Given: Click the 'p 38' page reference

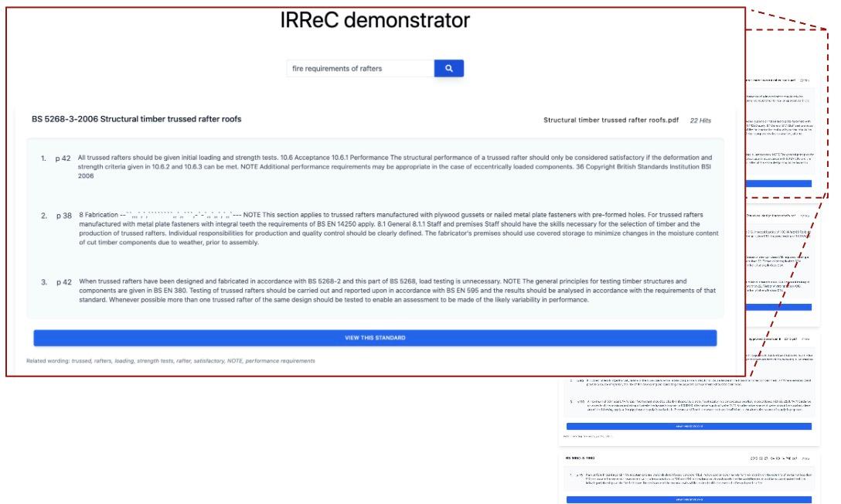Looking at the screenshot, I should [x=64, y=216].
